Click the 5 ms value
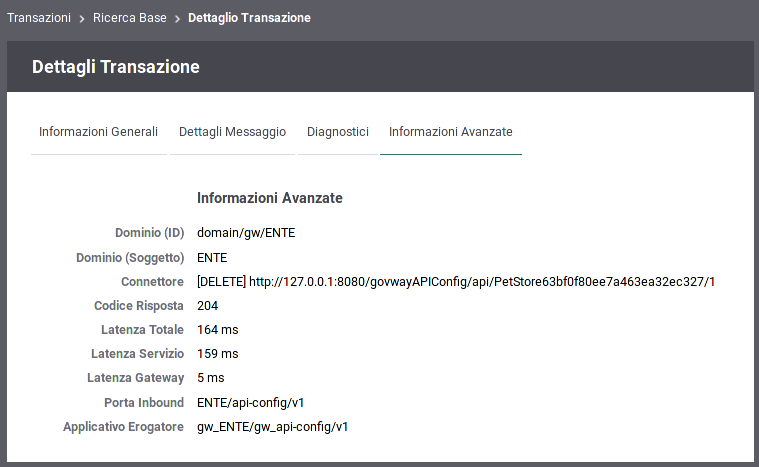 [211, 378]
